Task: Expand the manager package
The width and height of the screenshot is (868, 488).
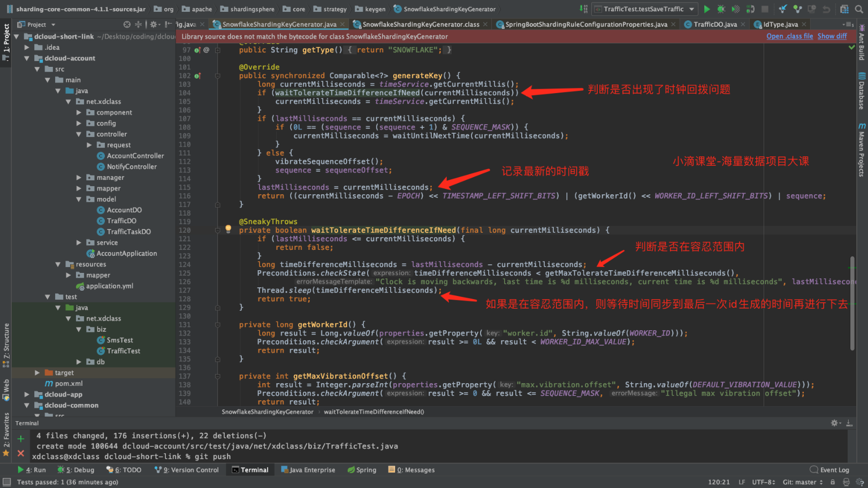Action: pyautogui.click(x=79, y=178)
